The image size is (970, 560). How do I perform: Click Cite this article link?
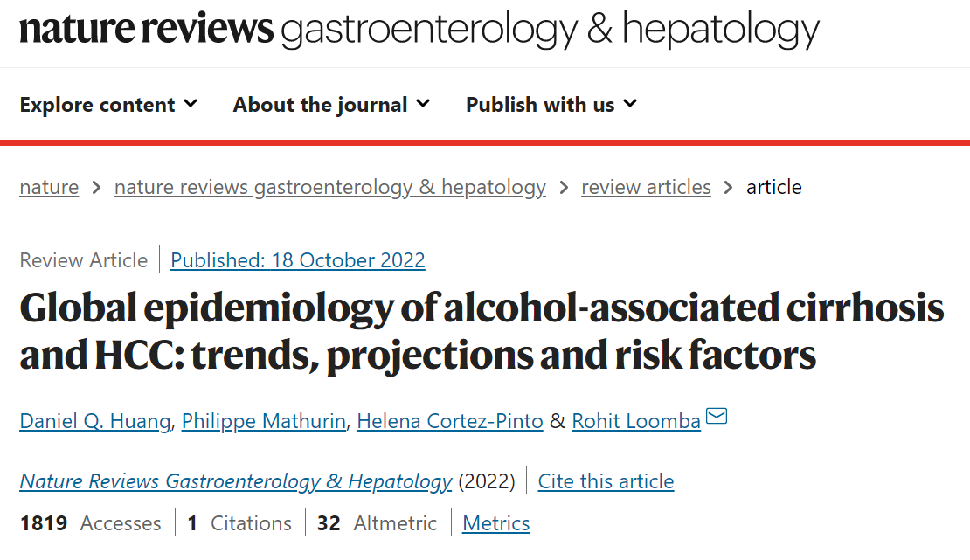[606, 481]
